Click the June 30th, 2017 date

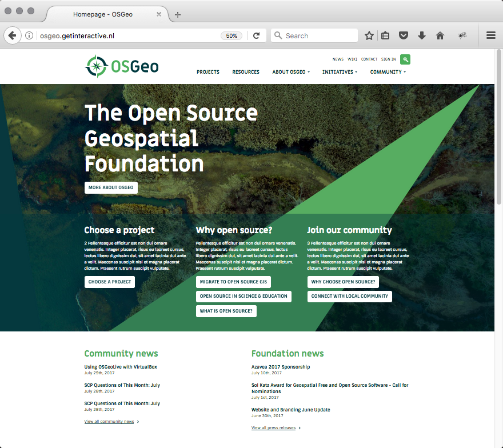[x=268, y=416]
